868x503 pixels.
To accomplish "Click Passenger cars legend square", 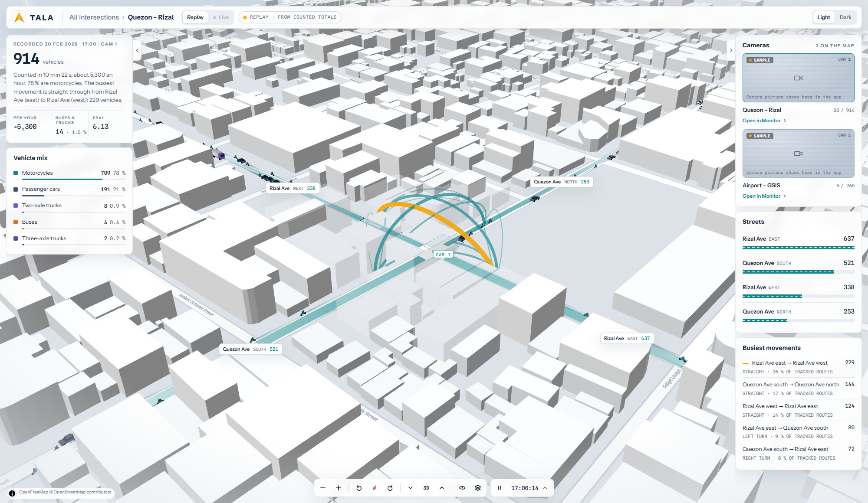I will pyautogui.click(x=16, y=189).
